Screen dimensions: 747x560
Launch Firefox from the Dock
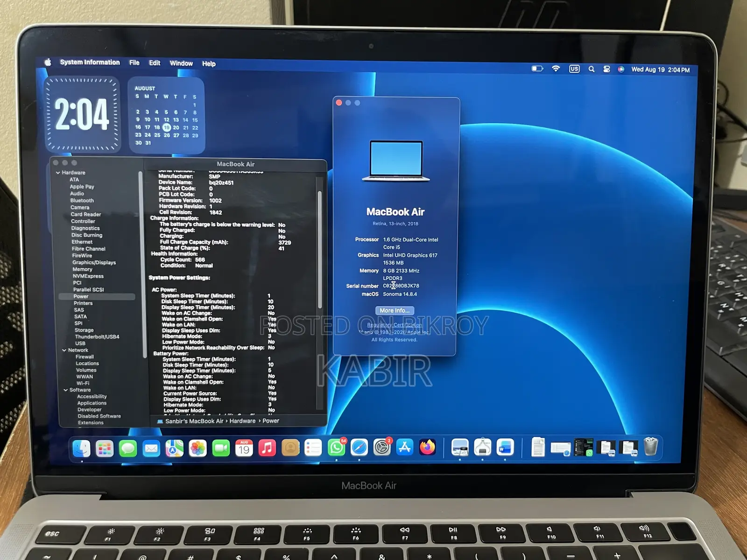tap(427, 447)
